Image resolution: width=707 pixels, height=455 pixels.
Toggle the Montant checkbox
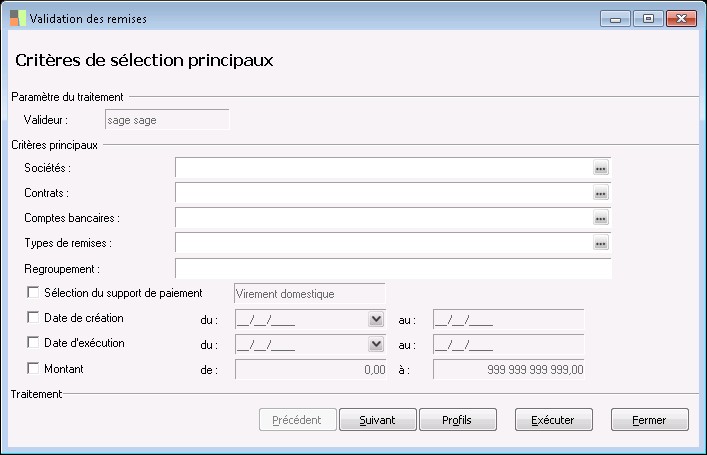click(33, 368)
